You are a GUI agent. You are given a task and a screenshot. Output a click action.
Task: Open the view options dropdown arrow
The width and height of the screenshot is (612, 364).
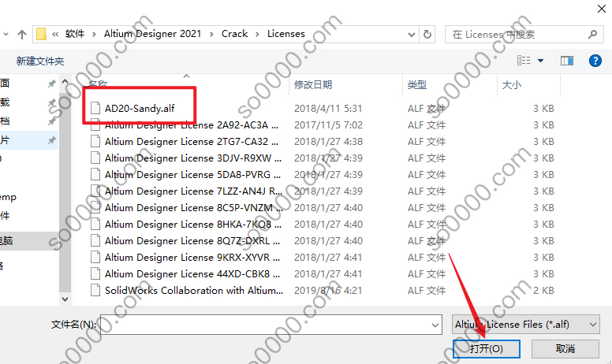[x=540, y=61]
